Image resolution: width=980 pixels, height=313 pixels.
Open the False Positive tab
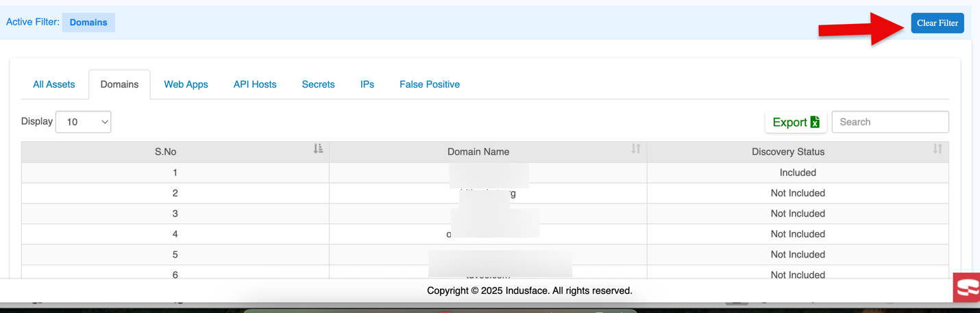coord(430,84)
